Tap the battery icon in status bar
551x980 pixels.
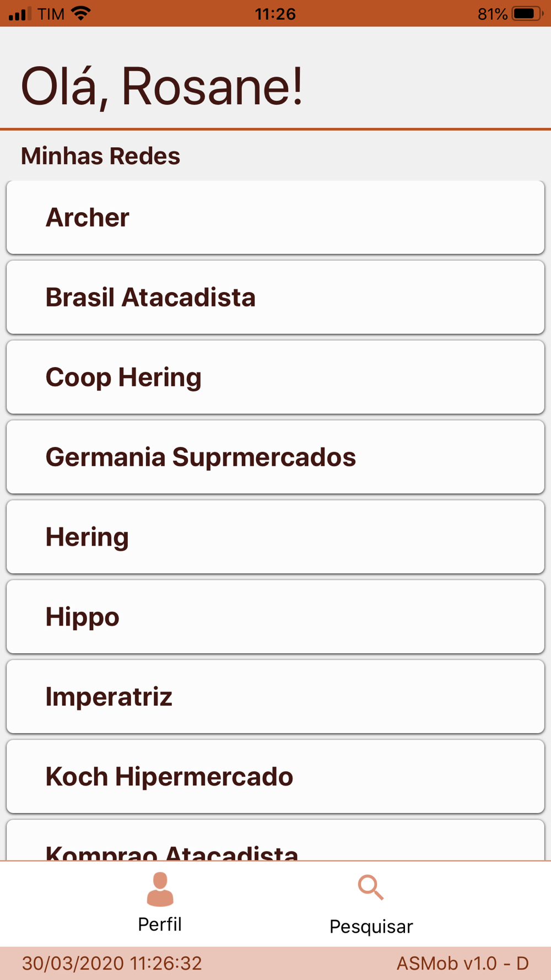[x=527, y=13]
